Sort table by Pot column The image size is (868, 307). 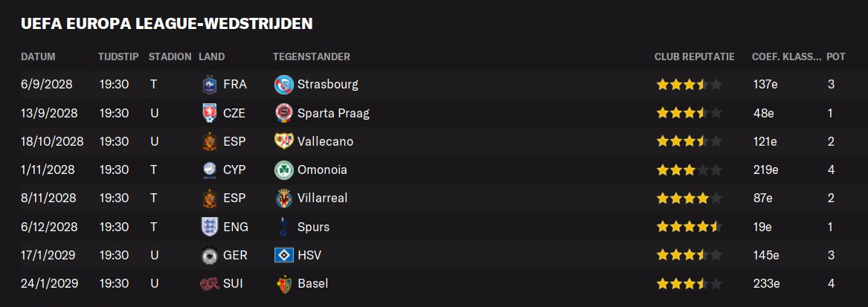(x=835, y=57)
